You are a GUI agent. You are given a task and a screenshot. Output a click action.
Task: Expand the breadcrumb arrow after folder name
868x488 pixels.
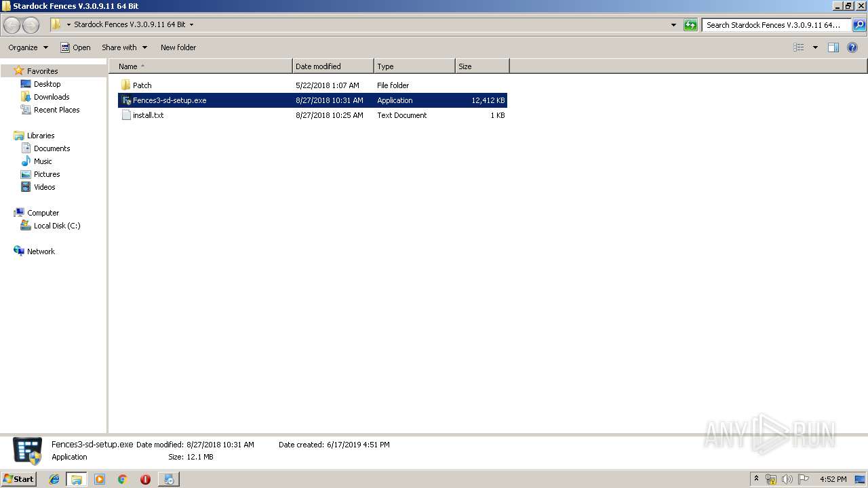point(191,25)
